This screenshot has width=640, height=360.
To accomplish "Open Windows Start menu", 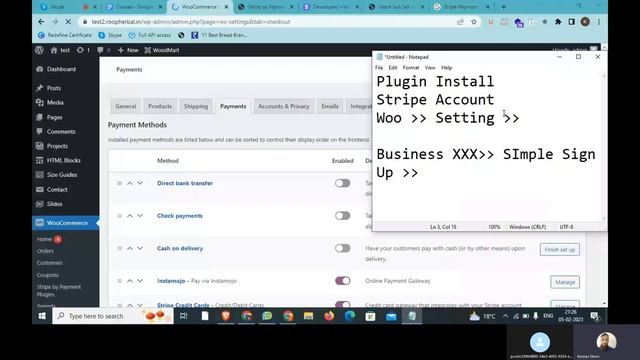I will 42,316.
